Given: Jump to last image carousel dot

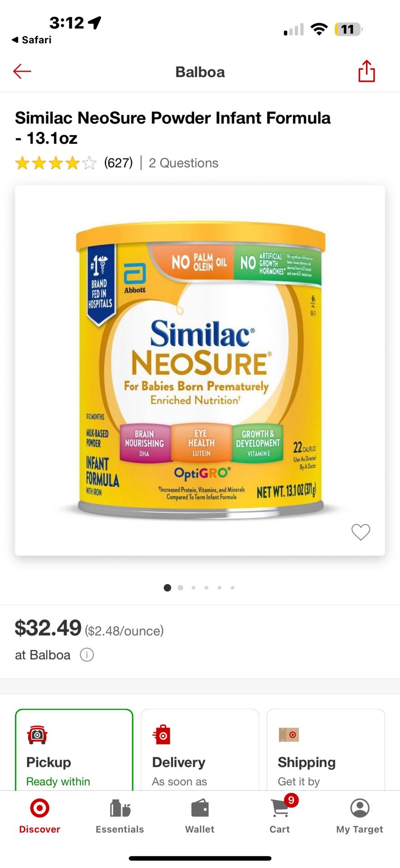Looking at the screenshot, I should click(233, 588).
